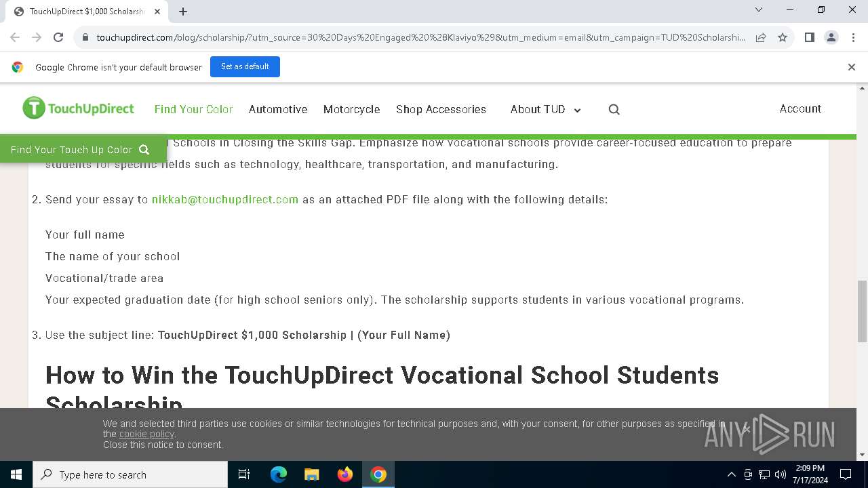868x488 pixels.
Task: Share this page via the share icon
Action: point(761,37)
